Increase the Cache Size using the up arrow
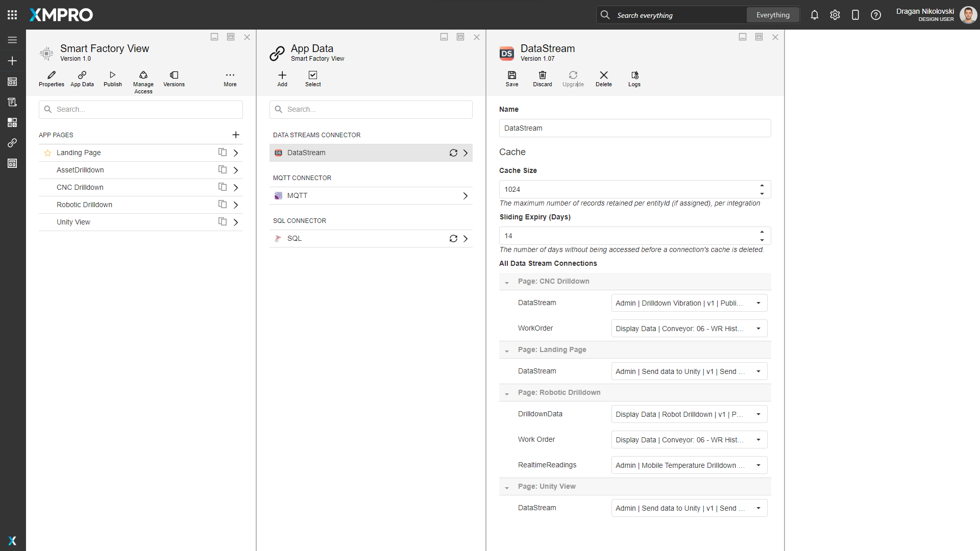This screenshot has height=551, width=980. coord(762,185)
